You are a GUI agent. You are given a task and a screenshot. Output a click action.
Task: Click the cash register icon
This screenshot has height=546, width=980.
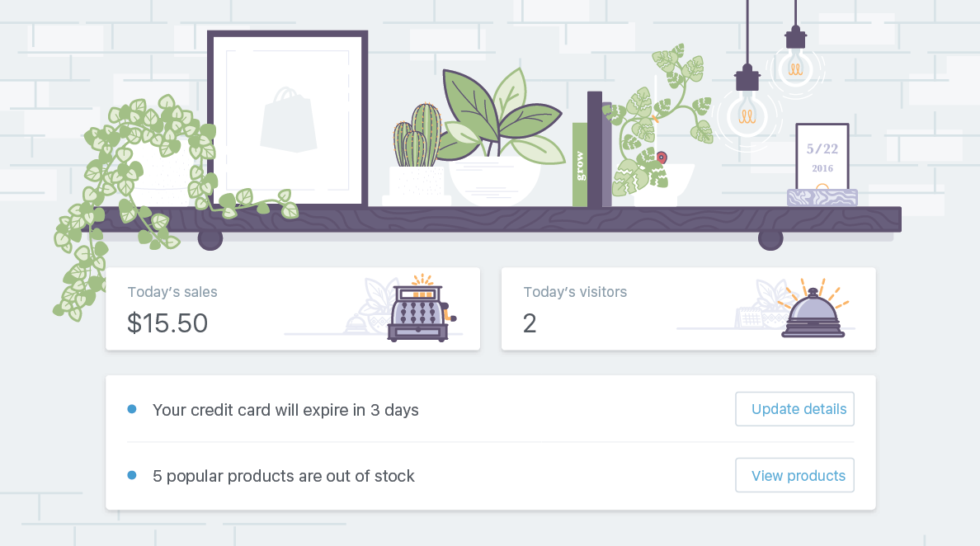pyautogui.click(x=419, y=310)
